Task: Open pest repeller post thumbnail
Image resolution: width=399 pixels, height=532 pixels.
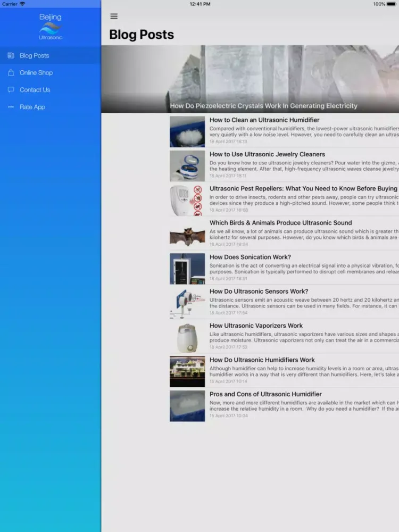Action: click(187, 200)
